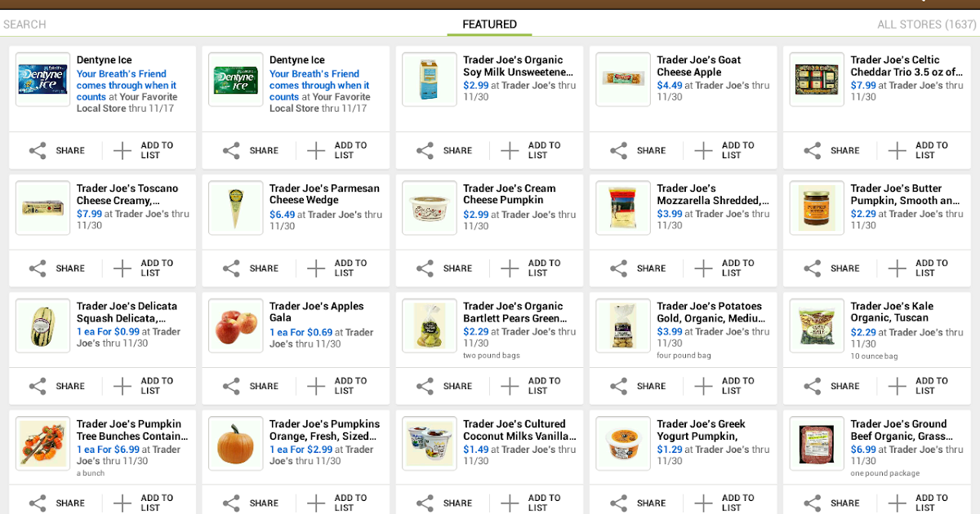Switch to the Featured tab
Image resolution: width=980 pixels, height=514 pixels.
(x=489, y=24)
